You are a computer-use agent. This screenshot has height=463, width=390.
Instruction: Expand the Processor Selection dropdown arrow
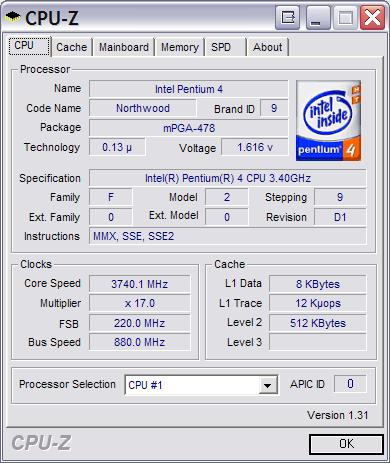(267, 385)
